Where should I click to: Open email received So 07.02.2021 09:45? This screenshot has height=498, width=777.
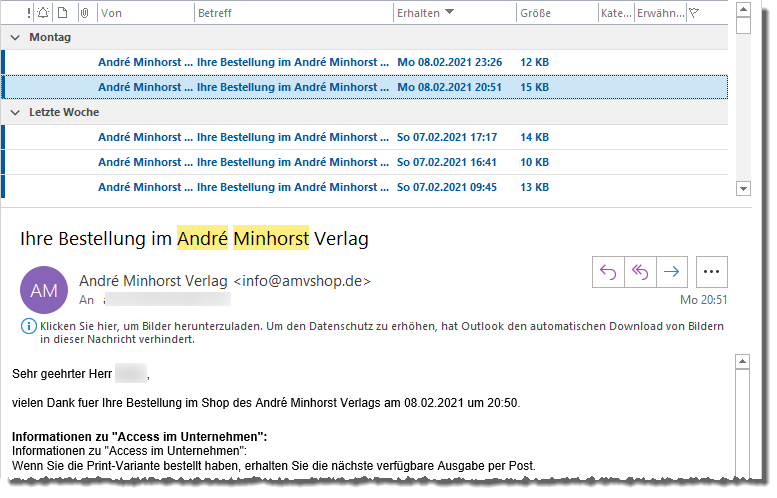(365, 187)
